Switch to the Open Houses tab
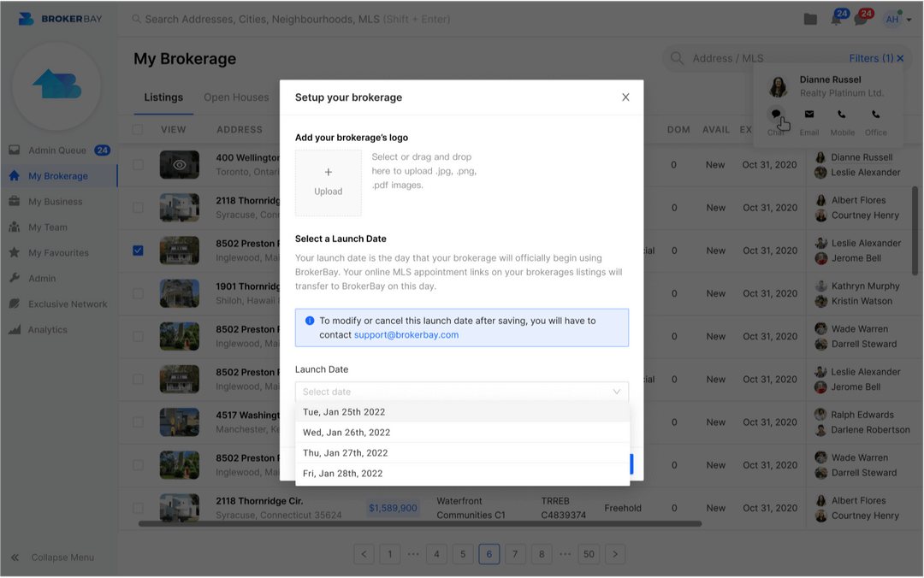924x578 pixels. 236,97
